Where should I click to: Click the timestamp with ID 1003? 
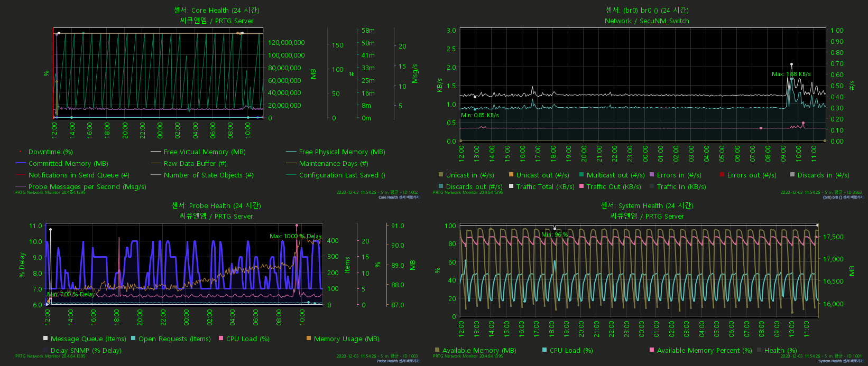pyautogui.click(x=377, y=356)
